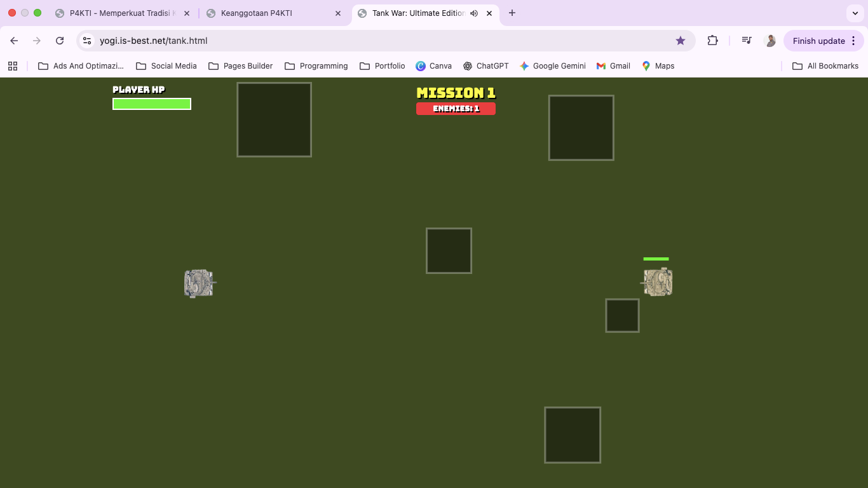
Task: Click the enemy tank on the right
Action: coord(658,282)
